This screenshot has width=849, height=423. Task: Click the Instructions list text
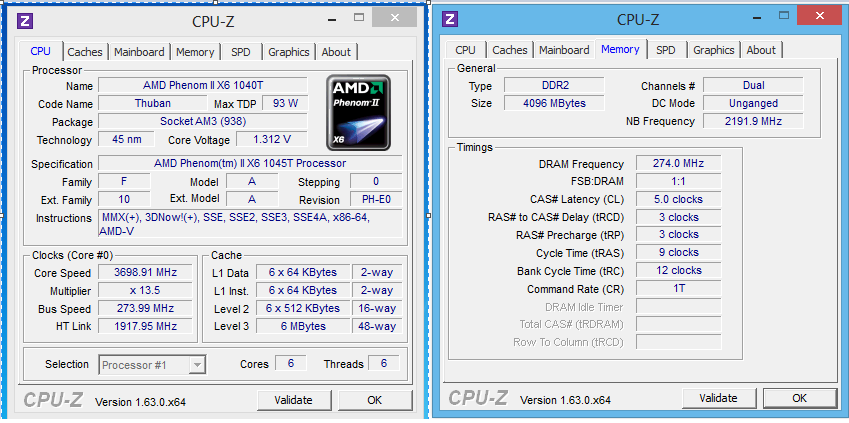pos(250,224)
